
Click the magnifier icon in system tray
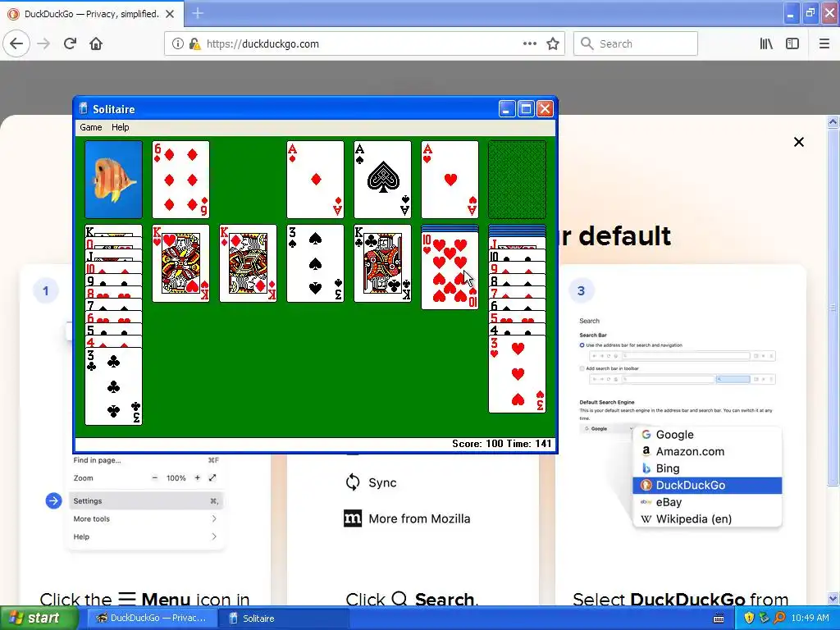tap(779, 619)
